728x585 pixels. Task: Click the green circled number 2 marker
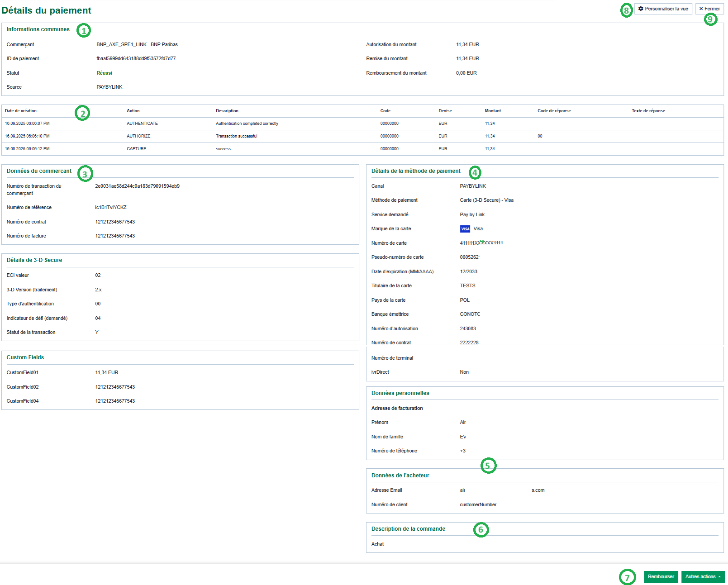tap(82, 113)
